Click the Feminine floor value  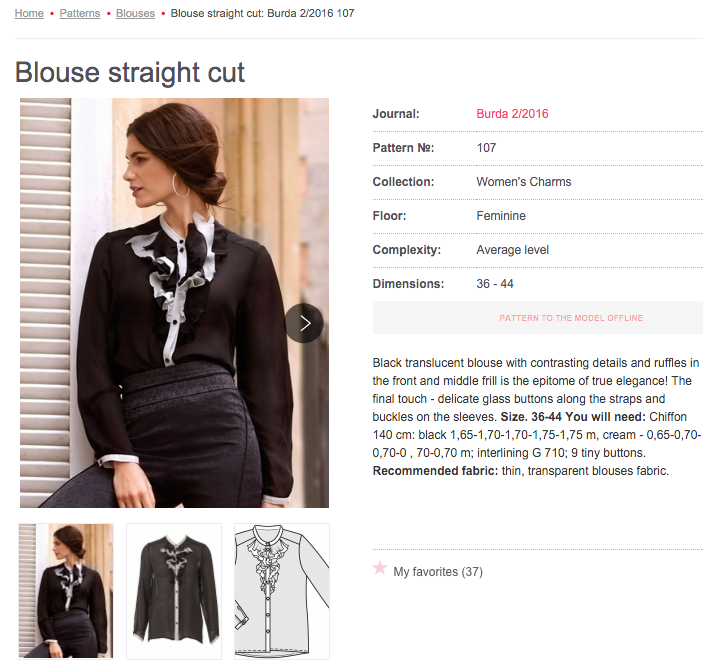[501, 215]
